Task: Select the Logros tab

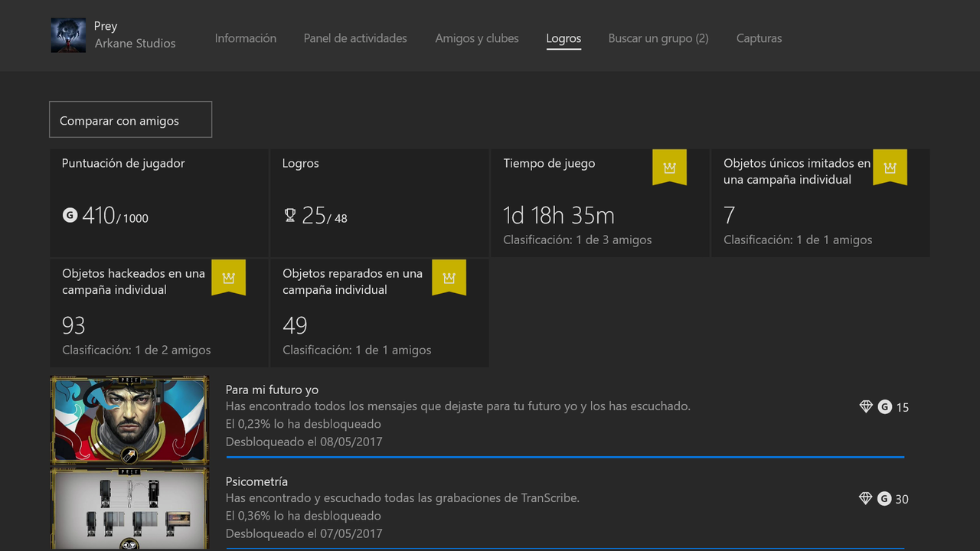Action: tap(563, 38)
